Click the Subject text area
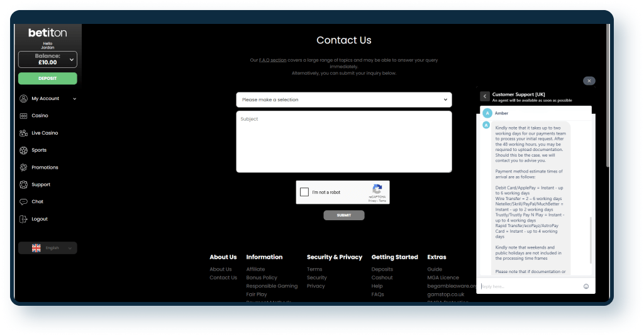The image size is (644, 336). point(343,142)
